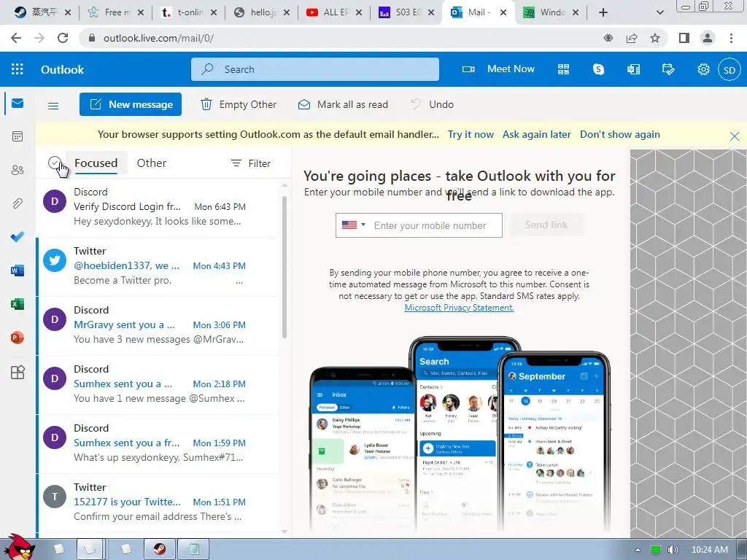747x560 pixels.
Task: Click the mobile number input field
Action: pos(435,225)
